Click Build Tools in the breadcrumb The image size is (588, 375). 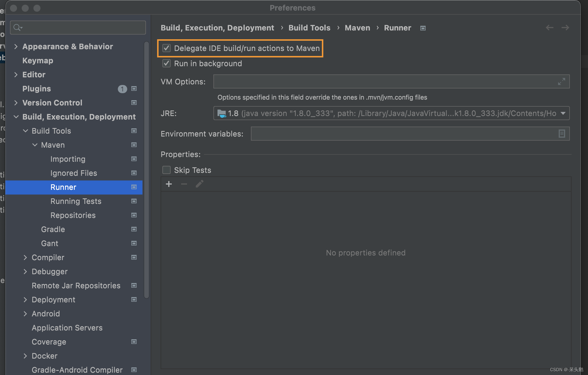309,28
